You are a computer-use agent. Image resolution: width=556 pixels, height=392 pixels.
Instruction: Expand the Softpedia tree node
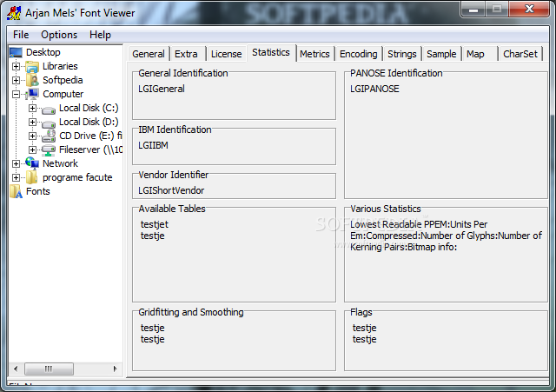coord(16,80)
